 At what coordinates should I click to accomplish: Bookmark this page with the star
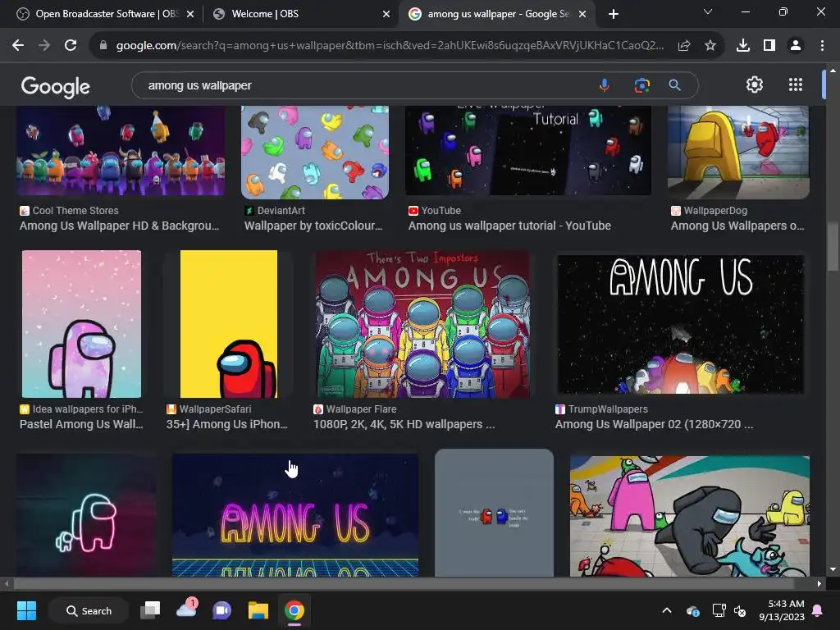pos(710,46)
